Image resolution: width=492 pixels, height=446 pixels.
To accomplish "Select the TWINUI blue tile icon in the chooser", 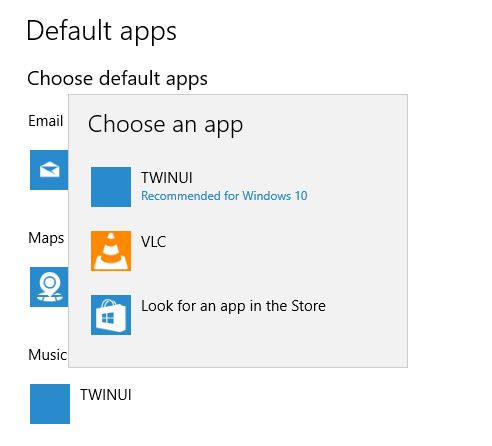I will click(111, 187).
